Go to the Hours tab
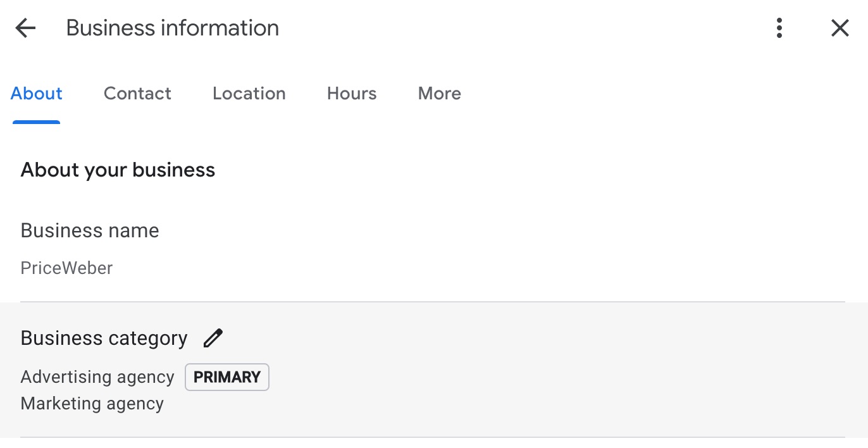The image size is (868, 448). click(352, 94)
